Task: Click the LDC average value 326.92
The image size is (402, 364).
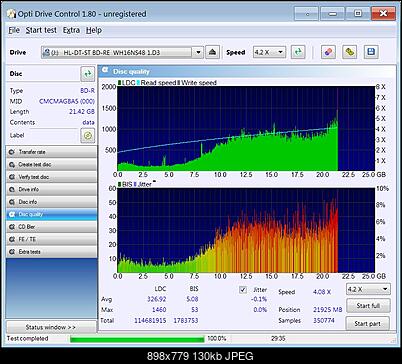Action: pos(156,299)
